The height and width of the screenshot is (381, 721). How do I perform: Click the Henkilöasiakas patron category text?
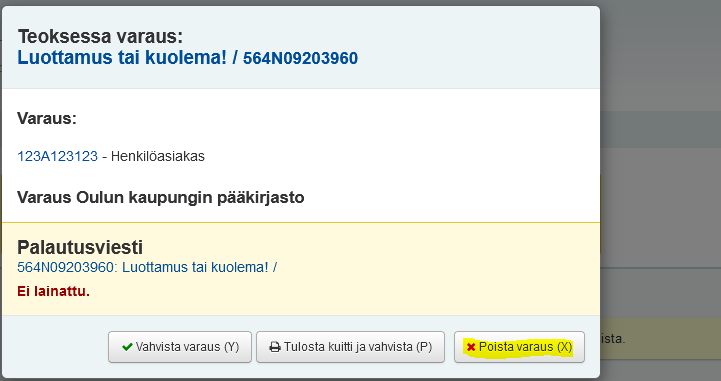click(158, 156)
